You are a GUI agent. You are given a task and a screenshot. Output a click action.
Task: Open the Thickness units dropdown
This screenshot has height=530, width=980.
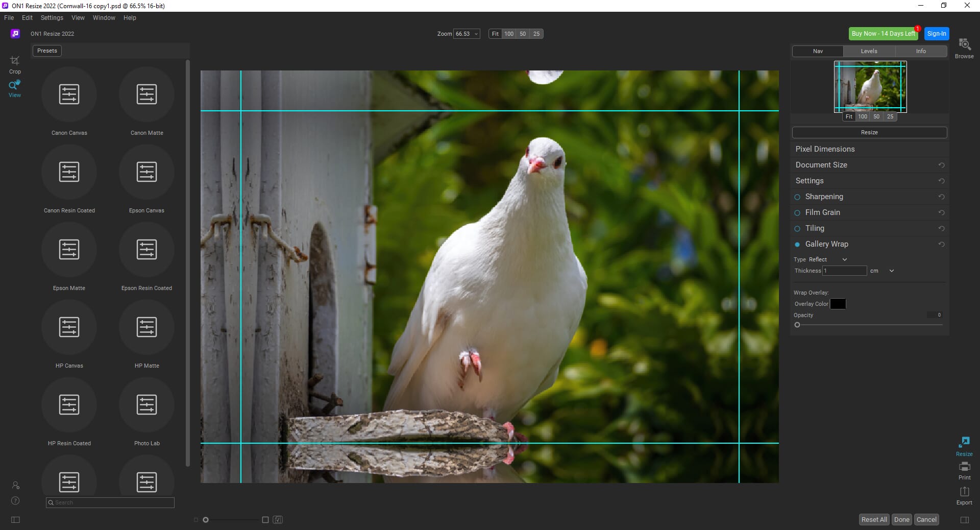[x=882, y=271]
